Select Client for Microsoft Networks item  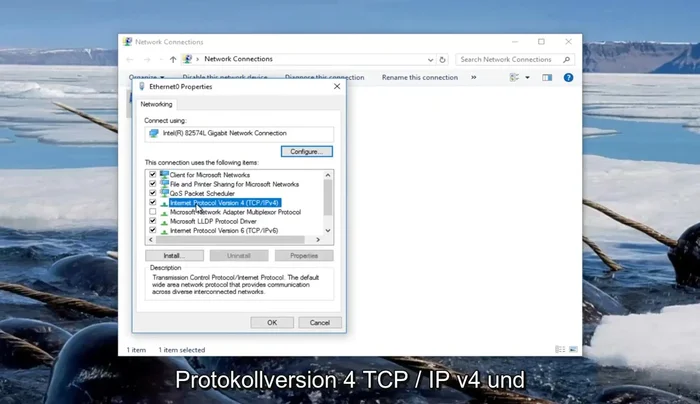click(210, 175)
